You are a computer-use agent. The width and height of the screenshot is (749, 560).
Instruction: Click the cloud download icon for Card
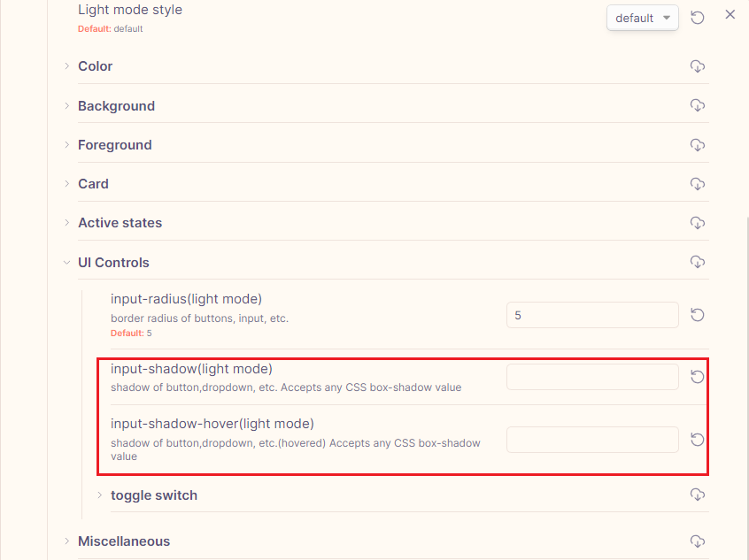698,183
